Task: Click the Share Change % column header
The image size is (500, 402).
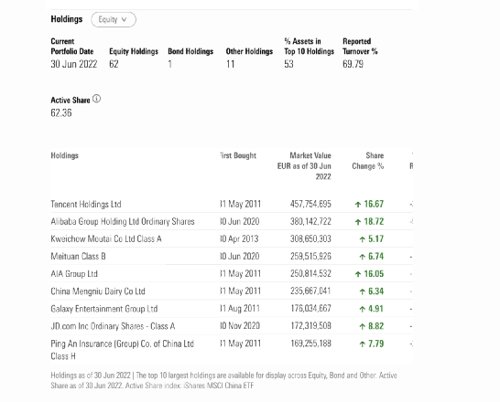Action: [368, 161]
